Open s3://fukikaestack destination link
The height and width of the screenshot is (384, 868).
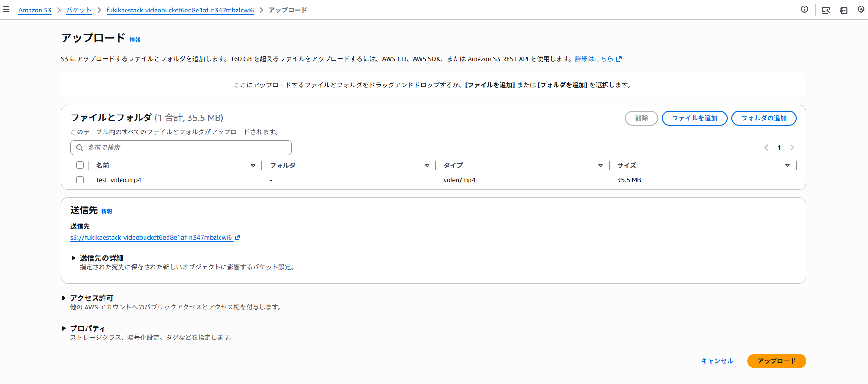click(151, 237)
